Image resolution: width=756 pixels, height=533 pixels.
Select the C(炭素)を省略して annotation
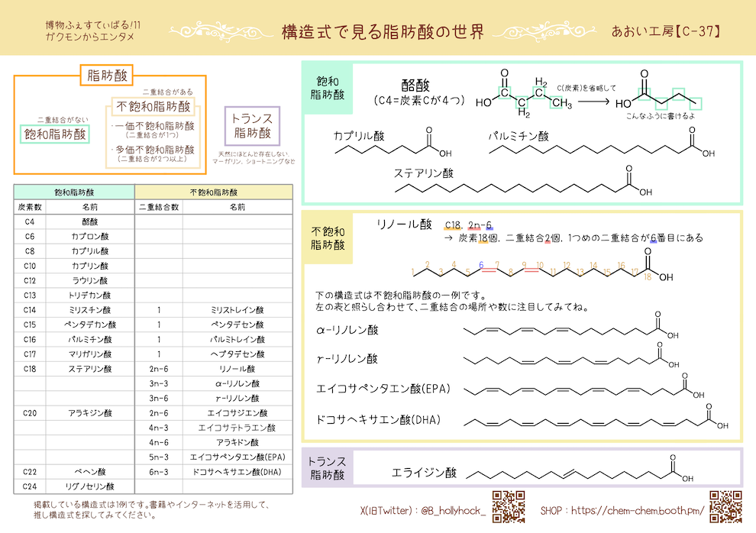586,88
